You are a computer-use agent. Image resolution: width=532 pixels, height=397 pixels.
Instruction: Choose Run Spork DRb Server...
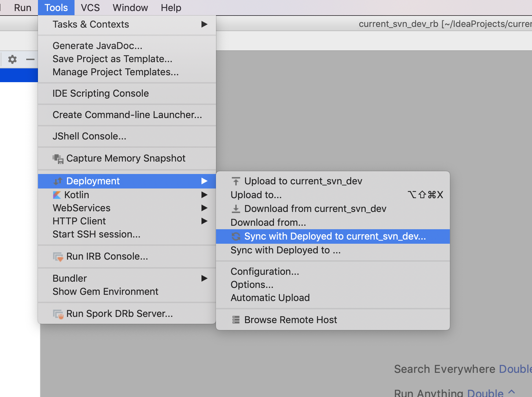pyautogui.click(x=127, y=313)
